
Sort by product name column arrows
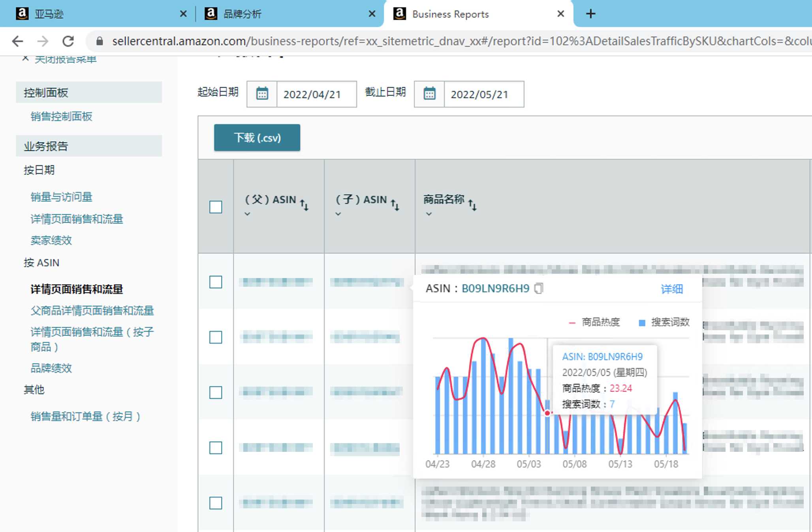[472, 205]
